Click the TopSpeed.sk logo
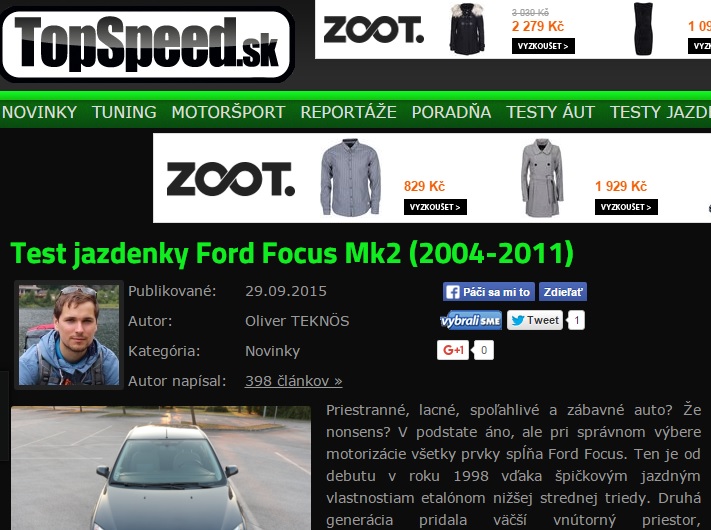 [147, 44]
